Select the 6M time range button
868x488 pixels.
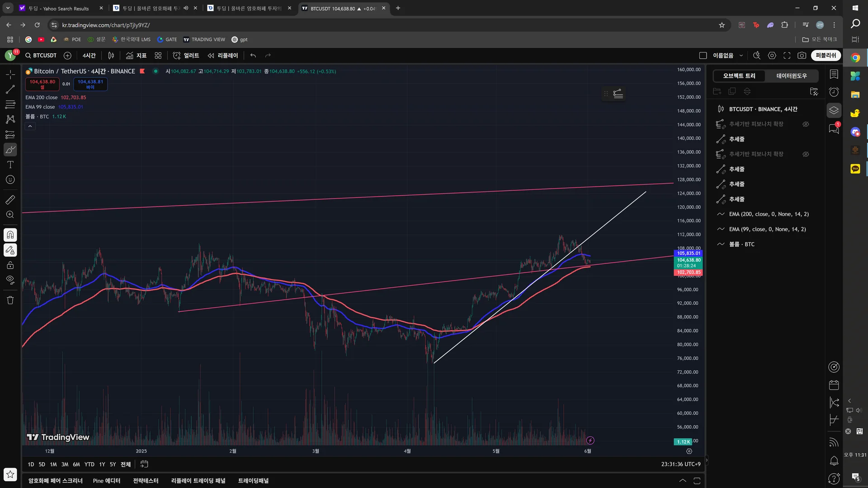point(76,465)
